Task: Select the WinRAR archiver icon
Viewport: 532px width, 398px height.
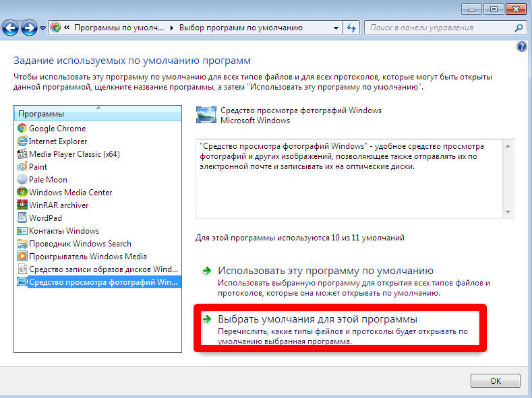Action: coord(22,205)
